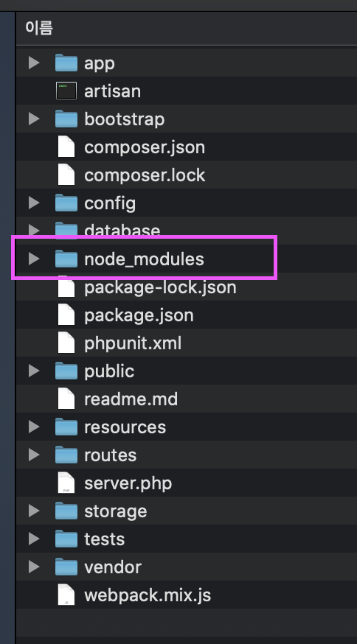This screenshot has width=357, height=644.
Task: Select the composer.lock file name
Action: tap(145, 175)
